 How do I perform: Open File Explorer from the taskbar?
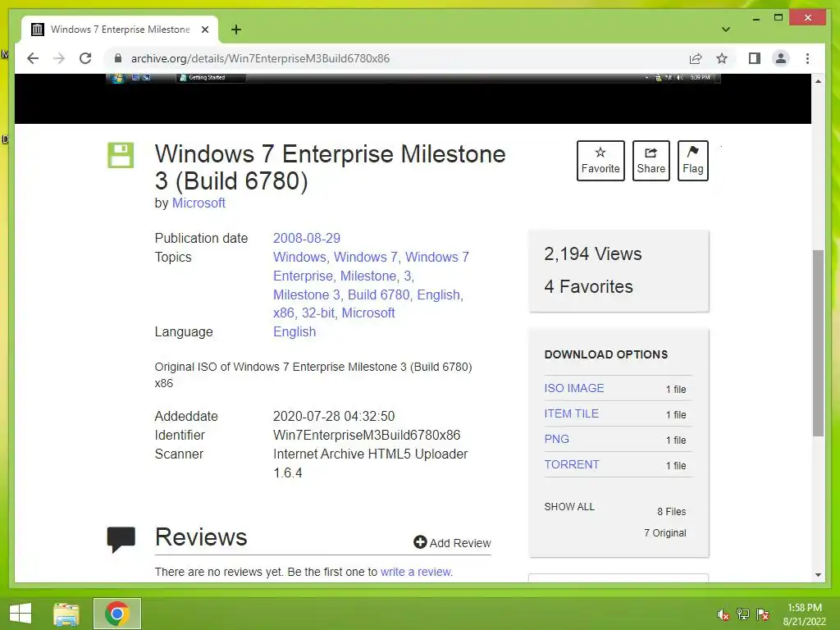66,614
